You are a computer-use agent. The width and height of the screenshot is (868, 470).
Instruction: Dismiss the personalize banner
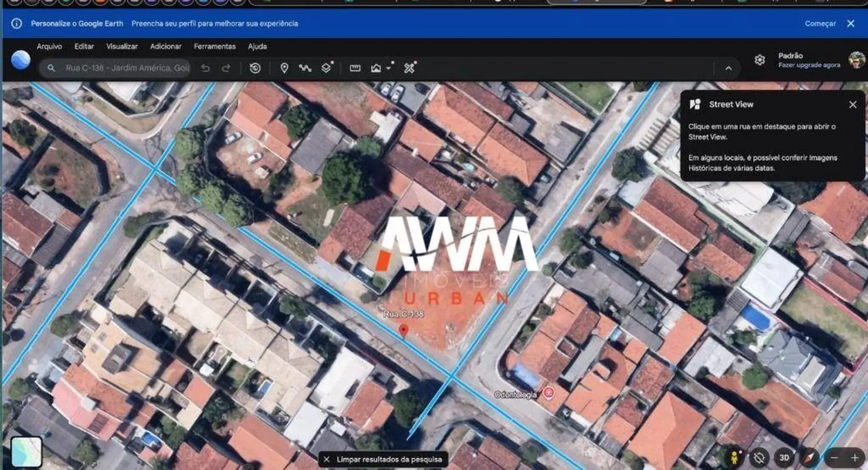pos(850,23)
